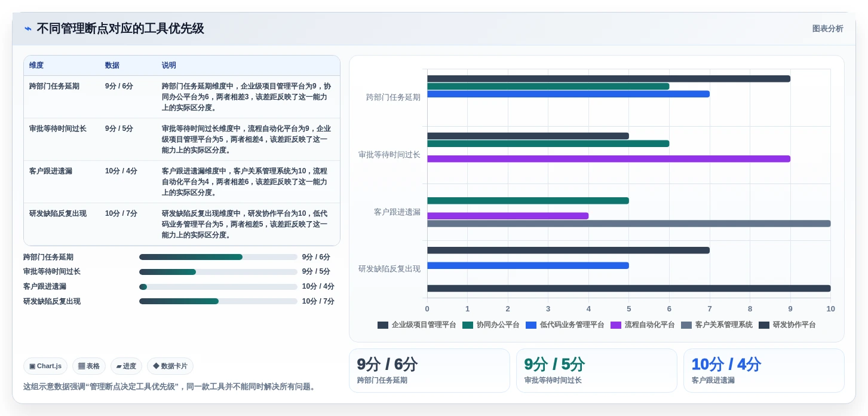Toggle 客户关系管理系统 legend entry
The image size is (868, 416).
tap(717, 325)
